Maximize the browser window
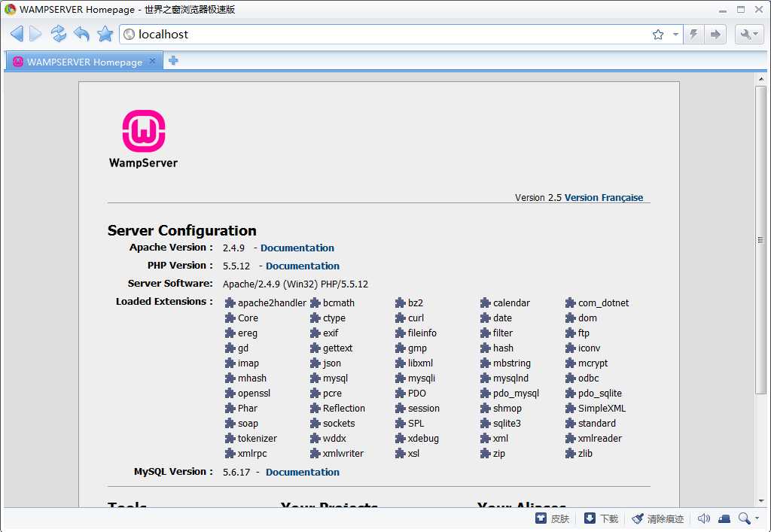This screenshot has width=771, height=532. coord(741,9)
